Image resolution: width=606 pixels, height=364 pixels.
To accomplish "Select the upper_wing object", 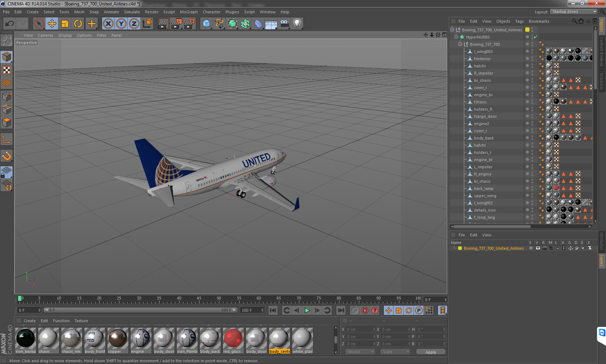I will coord(485,196).
